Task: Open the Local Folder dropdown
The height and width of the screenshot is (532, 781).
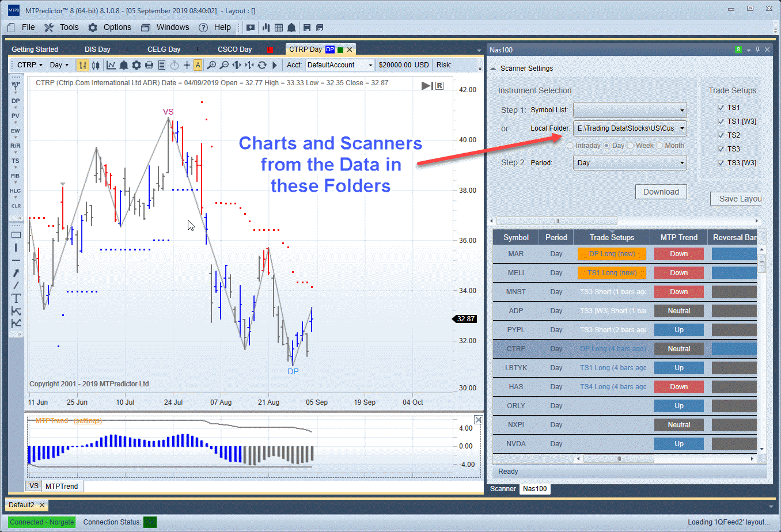Action: pos(630,128)
